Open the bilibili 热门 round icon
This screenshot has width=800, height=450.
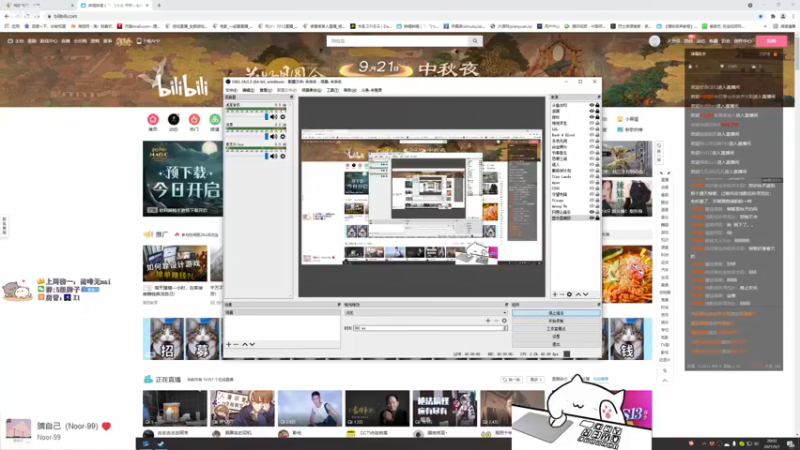(x=194, y=119)
